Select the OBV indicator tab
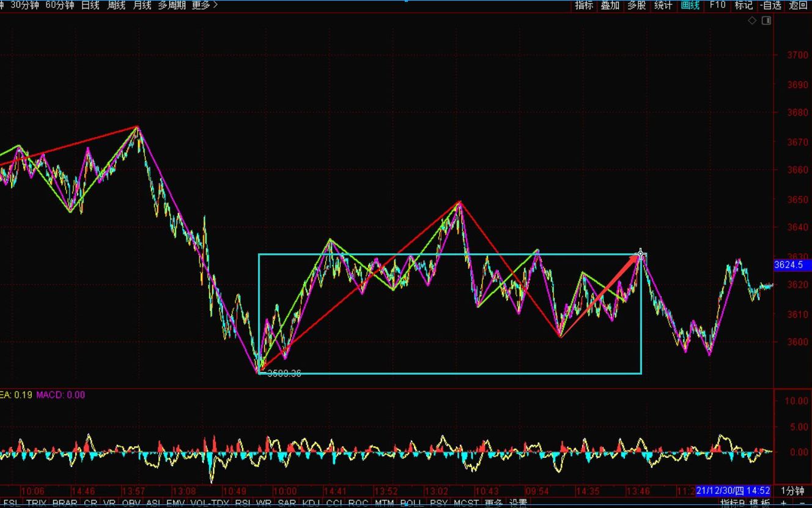The width and height of the screenshot is (812, 508). 131,503
